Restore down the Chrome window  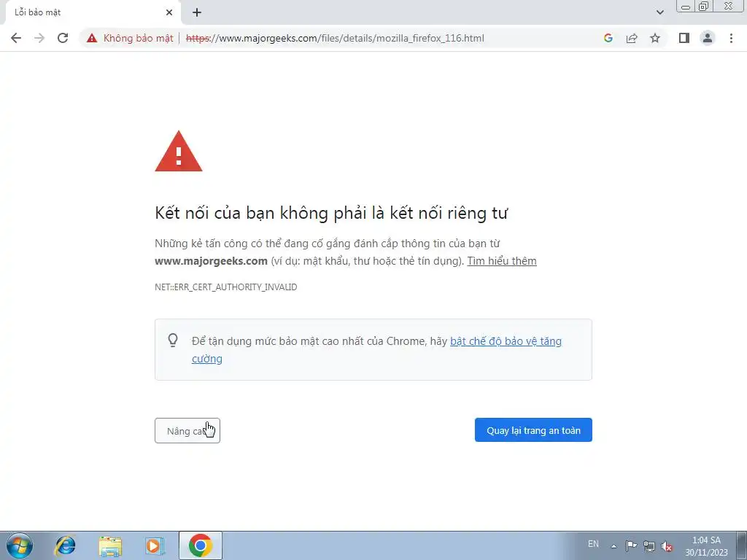coord(704,7)
